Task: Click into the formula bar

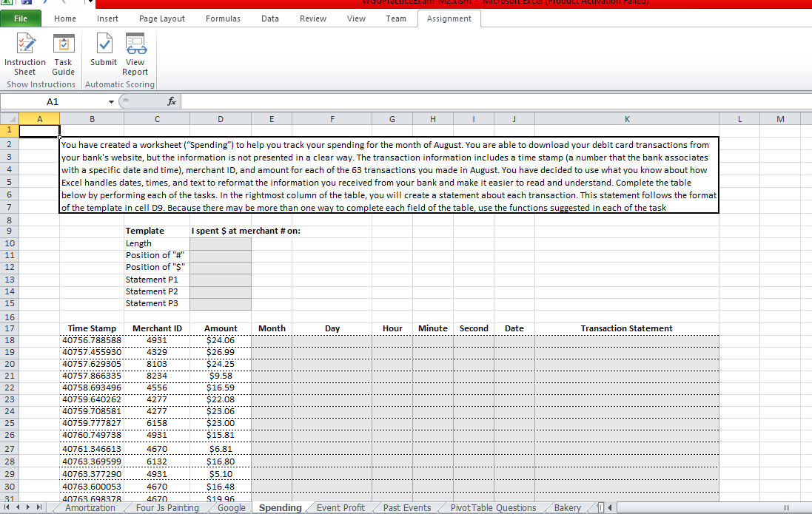Action: [x=496, y=101]
